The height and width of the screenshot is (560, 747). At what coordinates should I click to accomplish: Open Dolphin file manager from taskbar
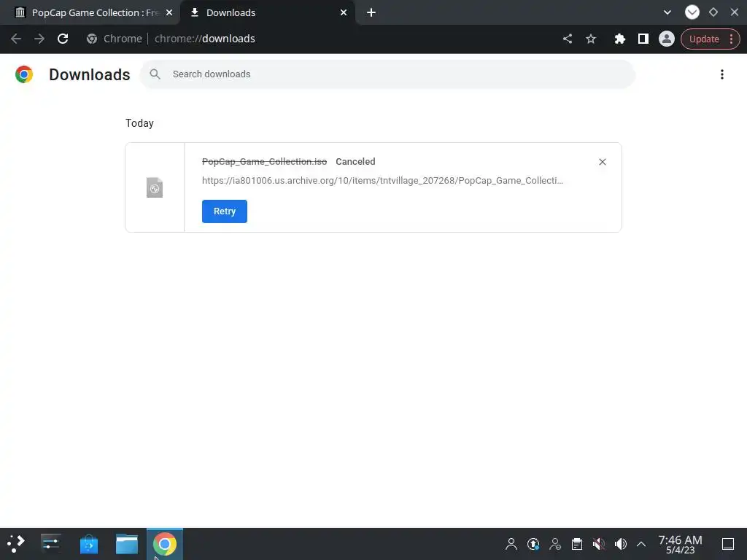coord(127,544)
